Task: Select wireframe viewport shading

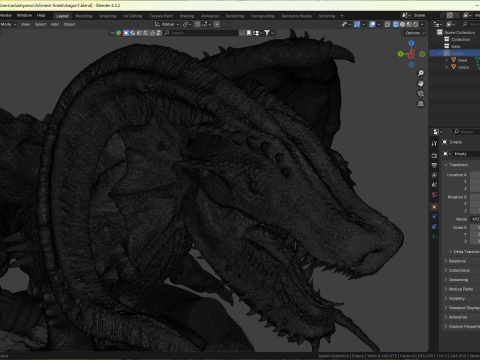Action: (396, 24)
